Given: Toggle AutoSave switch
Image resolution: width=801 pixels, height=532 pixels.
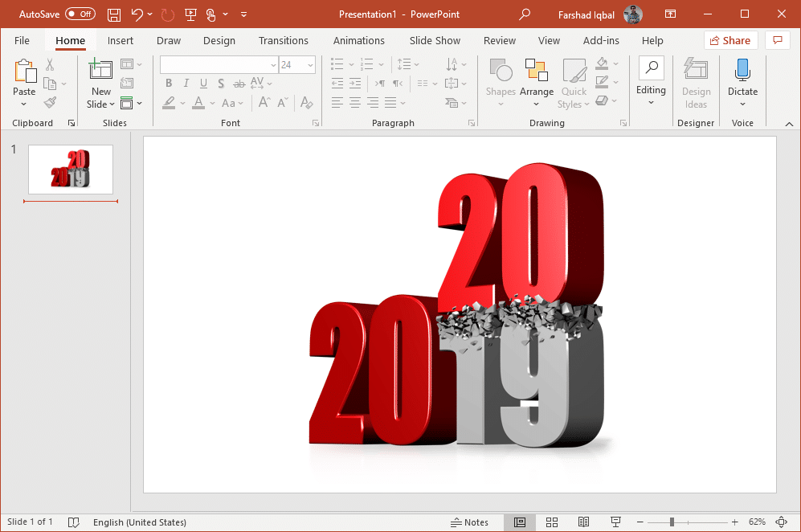Looking at the screenshot, I should (x=80, y=14).
